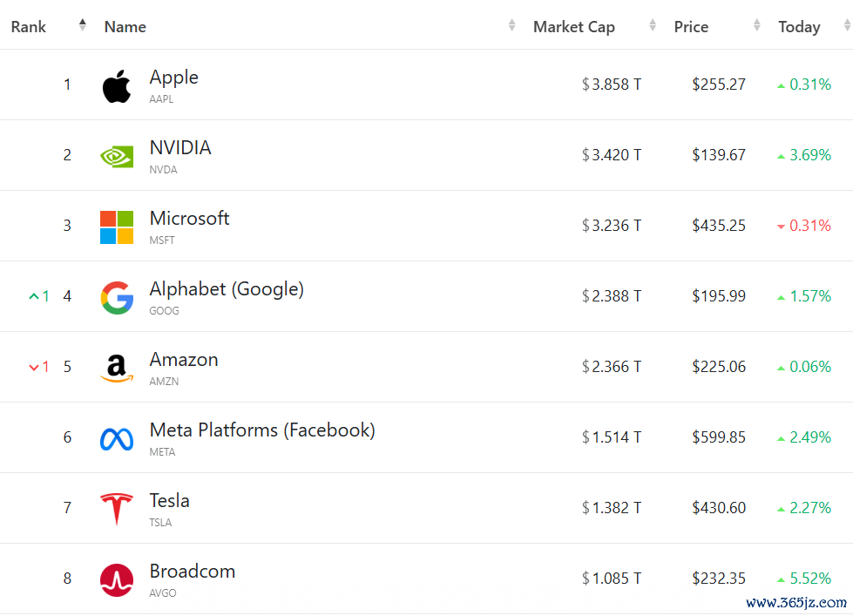Click the Microsoft four-square logo
This screenshot has width=853, height=616.
pyautogui.click(x=117, y=227)
